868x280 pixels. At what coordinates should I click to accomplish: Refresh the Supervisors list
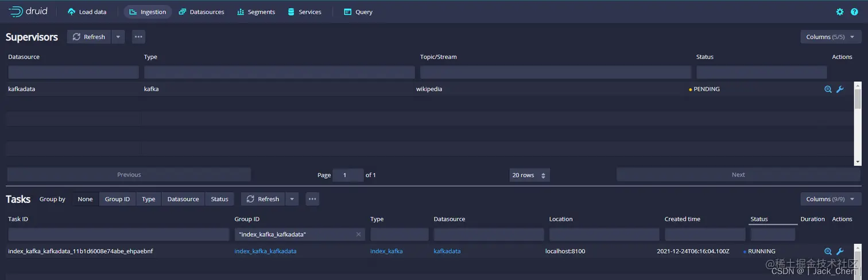tap(88, 37)
